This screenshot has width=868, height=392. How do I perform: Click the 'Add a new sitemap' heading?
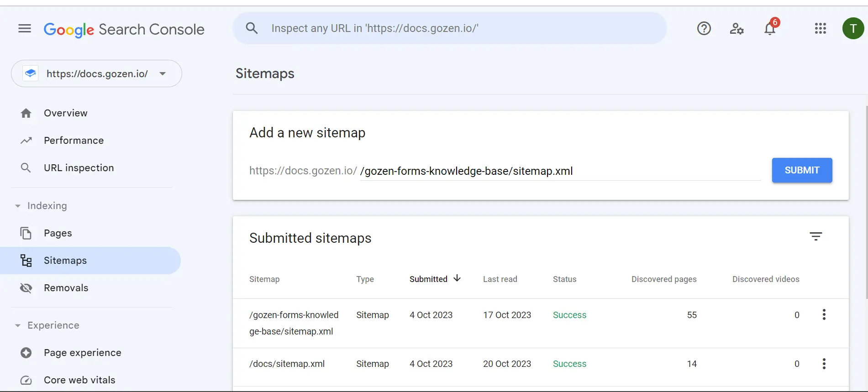pyautogui.click(x=307, y=133)
